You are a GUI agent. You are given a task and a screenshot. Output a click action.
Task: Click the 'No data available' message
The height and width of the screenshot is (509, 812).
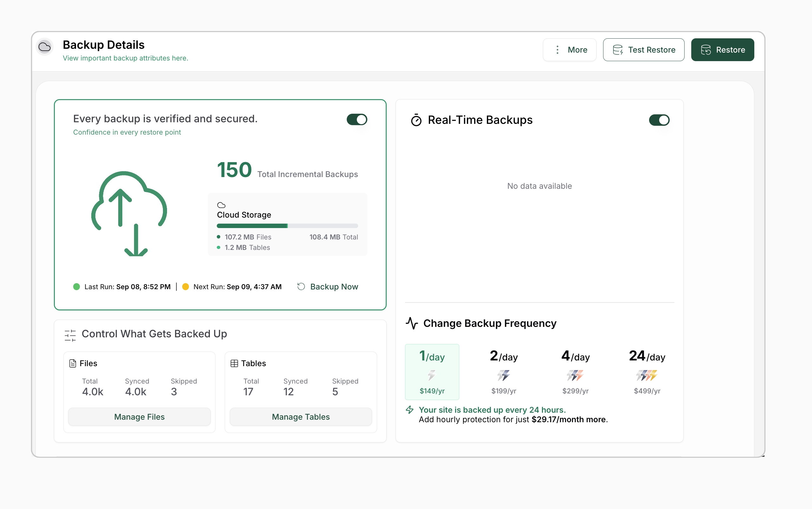tap(539, 186)
